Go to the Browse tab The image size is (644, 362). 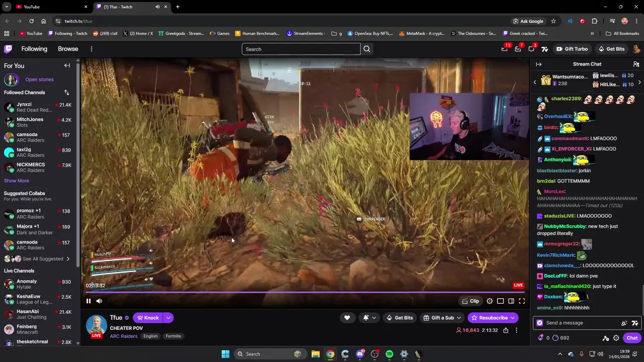pos(68,49)
